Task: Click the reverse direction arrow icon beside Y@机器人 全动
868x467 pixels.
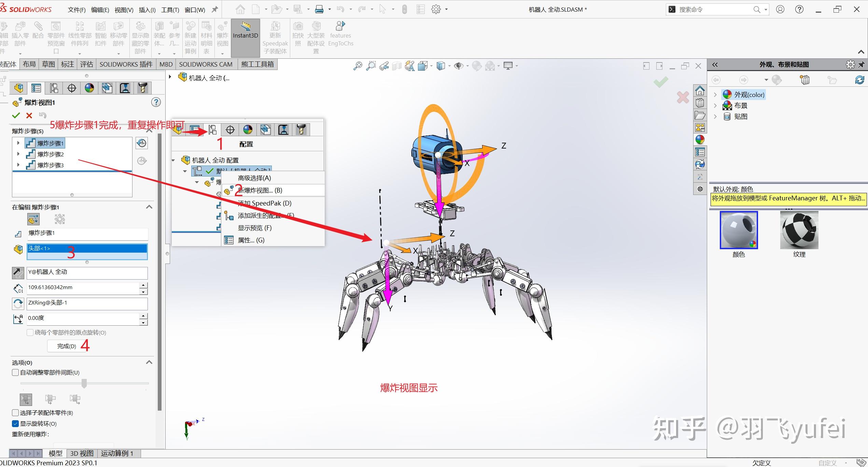Action: click(18, 273)
